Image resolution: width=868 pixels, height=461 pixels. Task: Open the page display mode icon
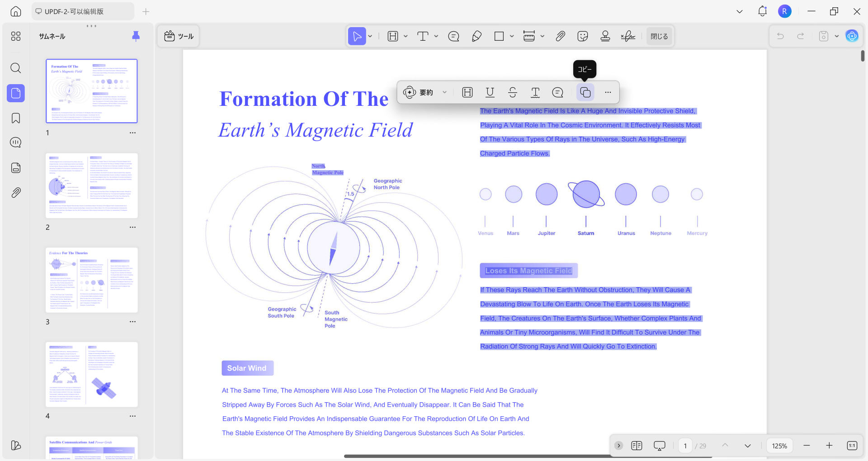(x=637, y=446)
